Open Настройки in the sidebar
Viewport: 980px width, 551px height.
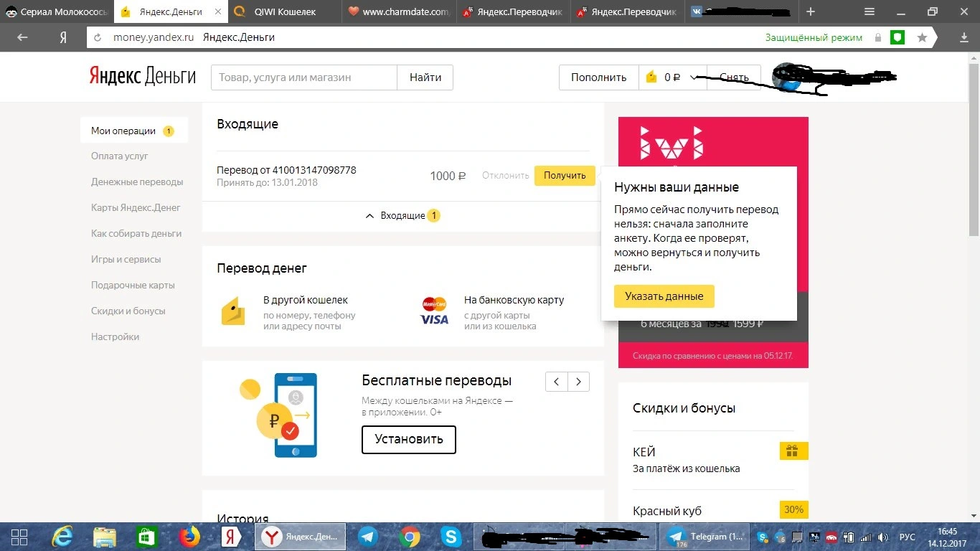click(x=115, y=336)
